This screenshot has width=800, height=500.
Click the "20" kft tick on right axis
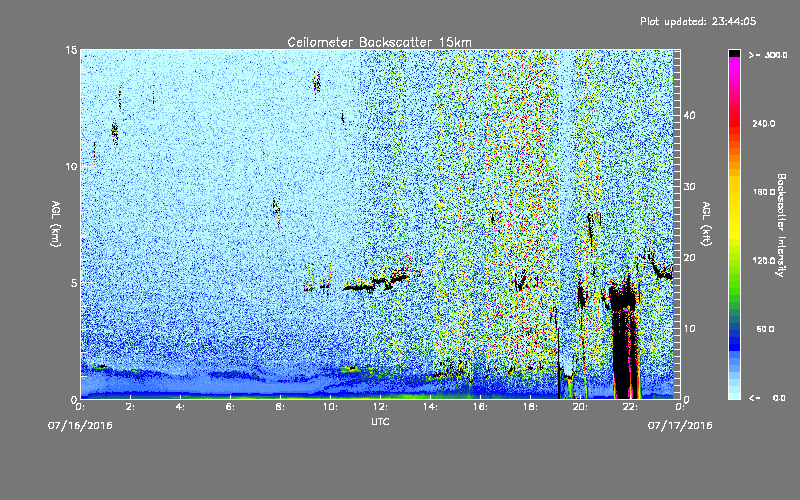coord(689,257)
